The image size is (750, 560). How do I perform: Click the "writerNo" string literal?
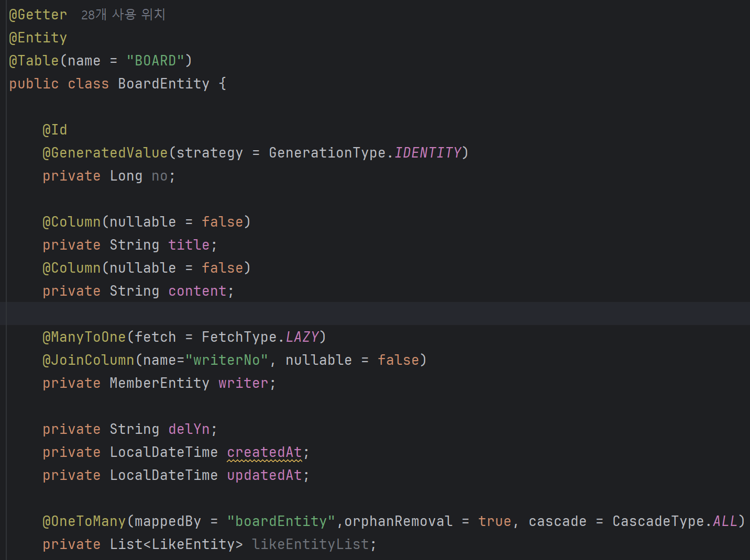[x=227, y=360]
